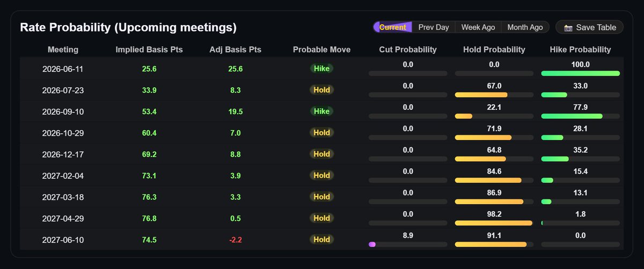
Task: Click the Hike Probability column header
Action: pos(580,49)
